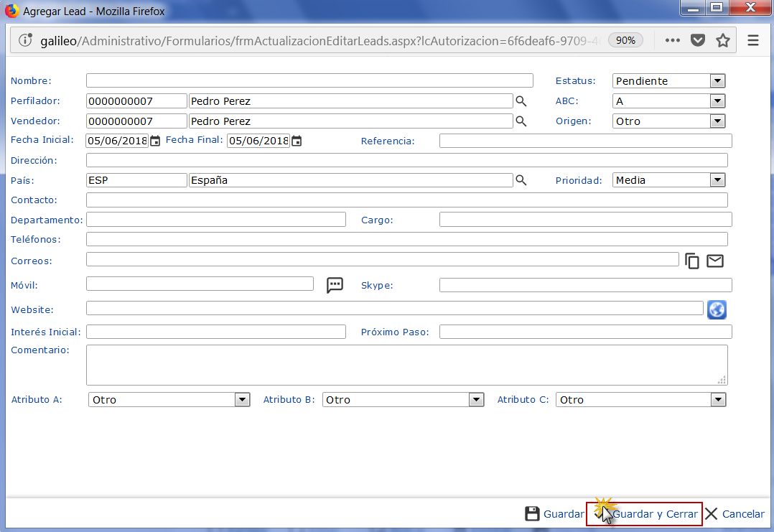
Task: Click the Cancelar X icon
Action: [712, 514]
